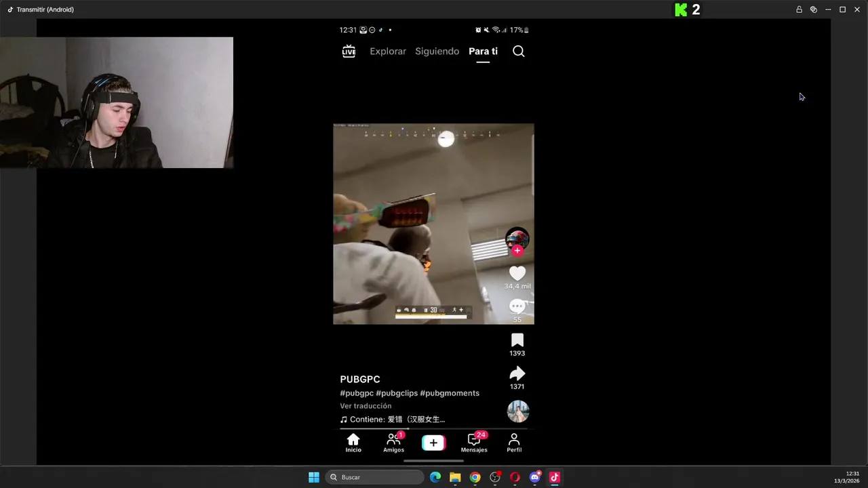Click the 1371 shares count
This screenshot has width=868, height=488.
517,387
